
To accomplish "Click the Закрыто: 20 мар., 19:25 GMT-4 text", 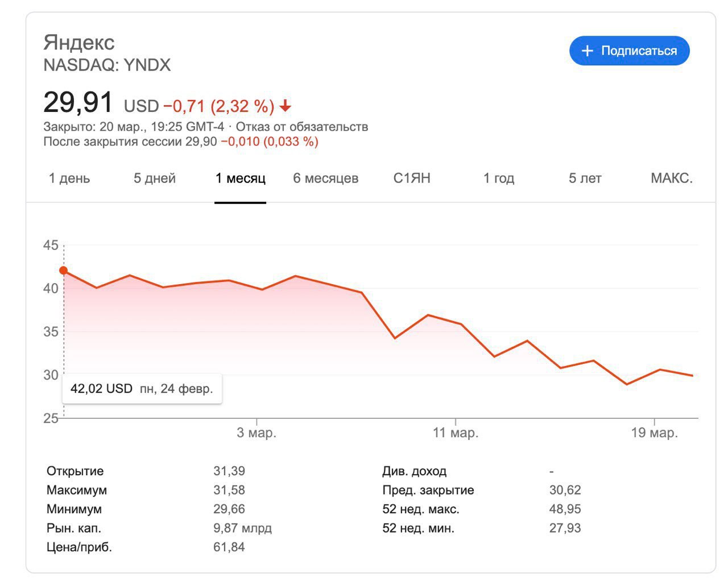I will (x=134, y=127).
